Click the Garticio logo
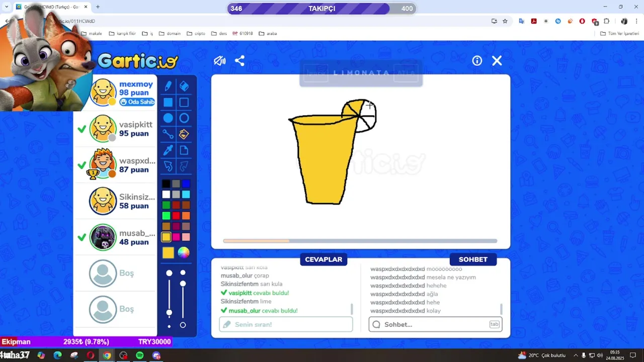Viewport: 644px width, 362px height. [137, 61]
